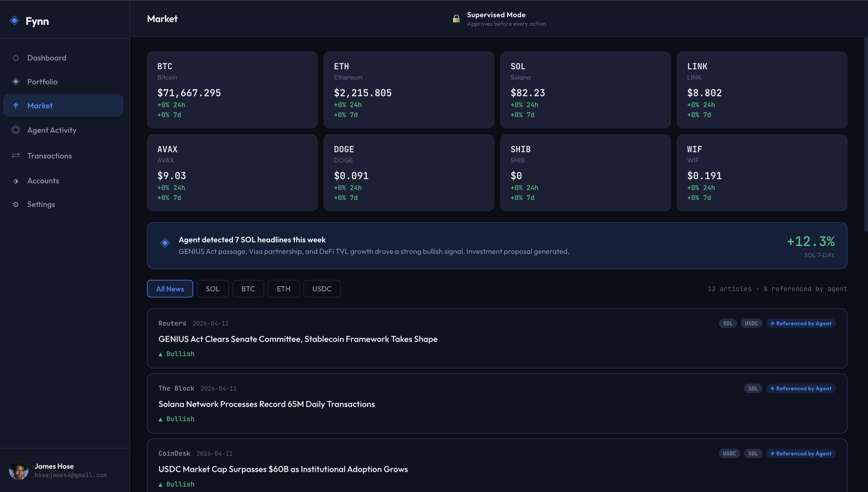
Task: Click the Portfolio diamond icon
Action: (x=15, y=81)
